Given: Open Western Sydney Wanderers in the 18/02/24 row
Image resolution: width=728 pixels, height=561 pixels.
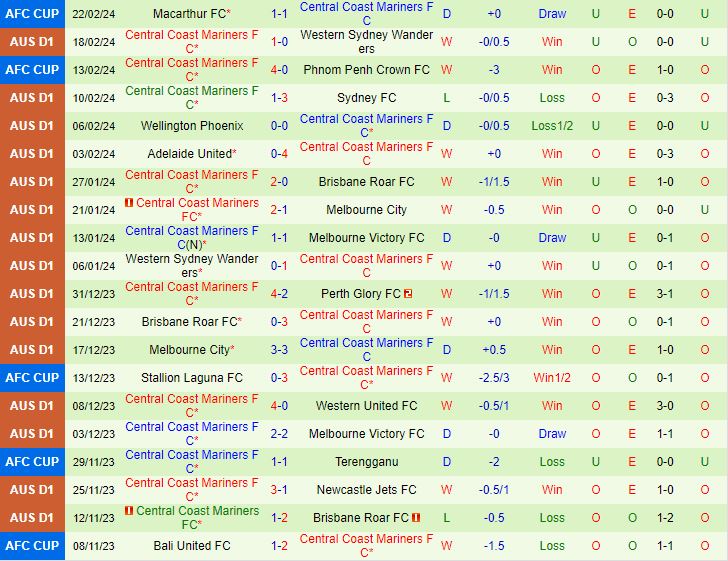Looking at the screenshot, I should [366, 42].
